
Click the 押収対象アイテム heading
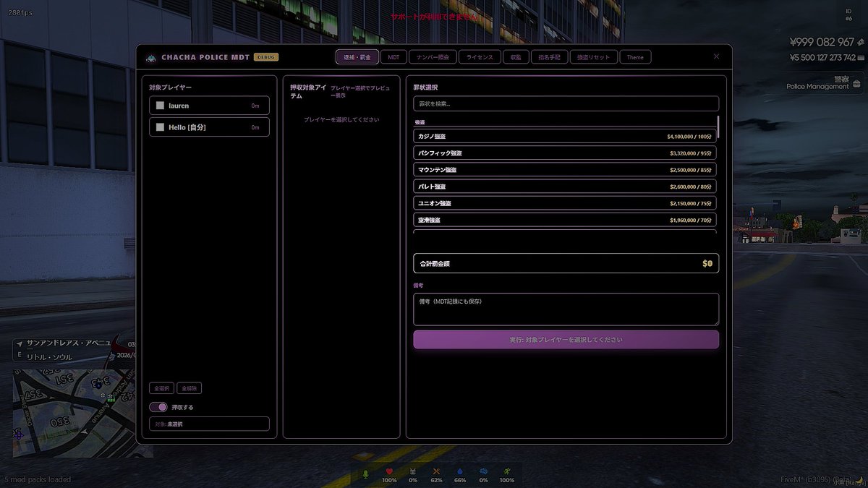[307, 91]
